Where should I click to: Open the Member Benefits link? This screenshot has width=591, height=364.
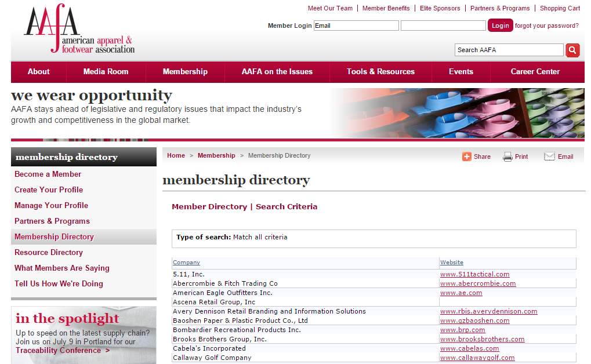(386, 8)
